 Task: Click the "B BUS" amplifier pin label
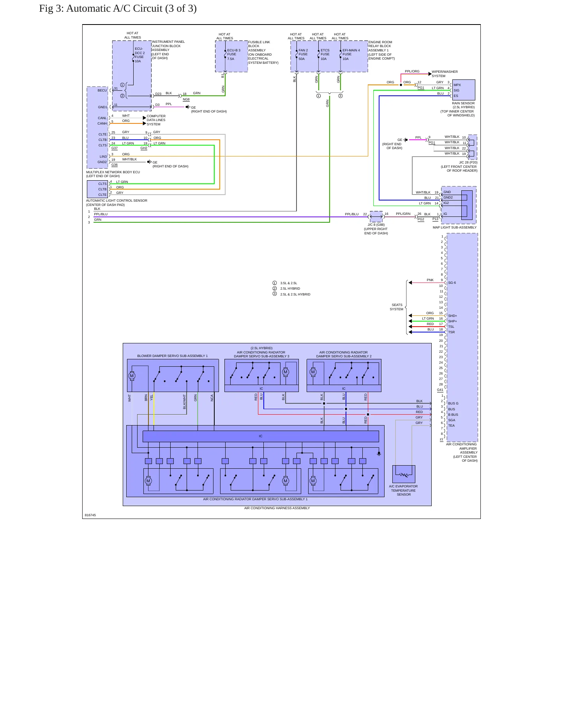(x=453, y=415)
